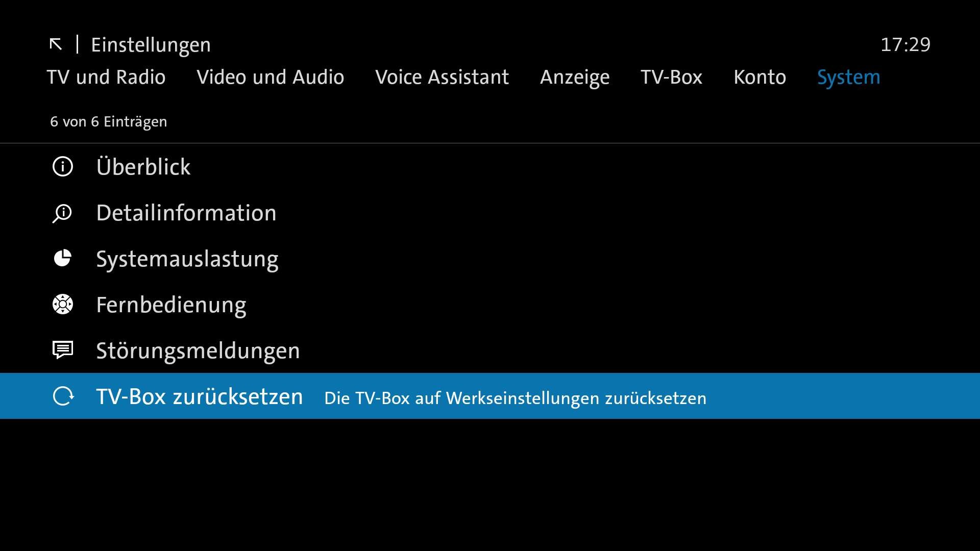Select the Voice Assistant tab
The image size is (980, 551).
point(442,77)
